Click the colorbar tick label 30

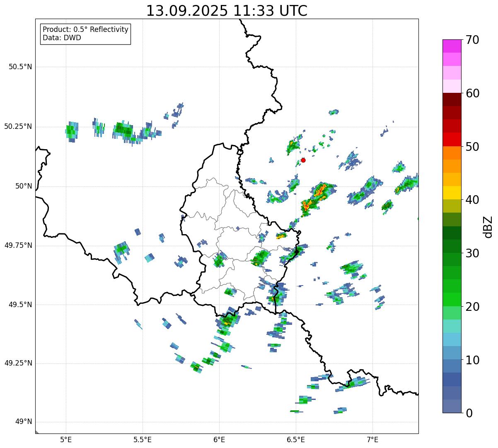coord(472,253)
